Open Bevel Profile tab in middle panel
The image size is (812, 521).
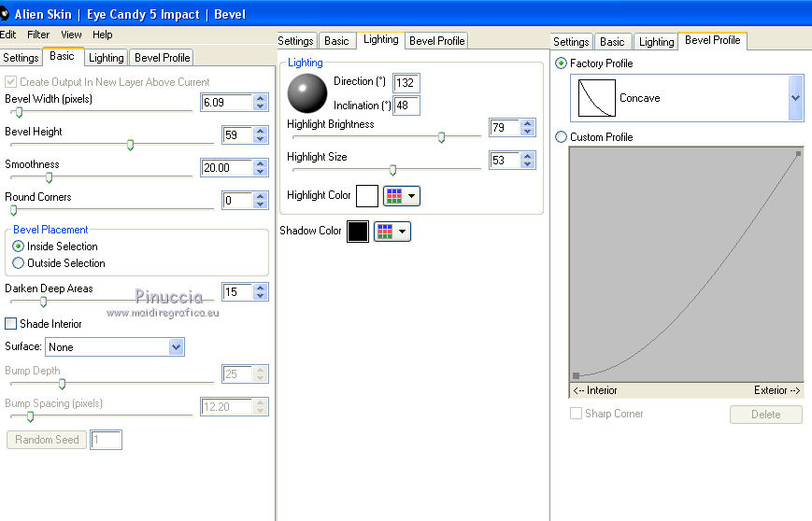436,40
